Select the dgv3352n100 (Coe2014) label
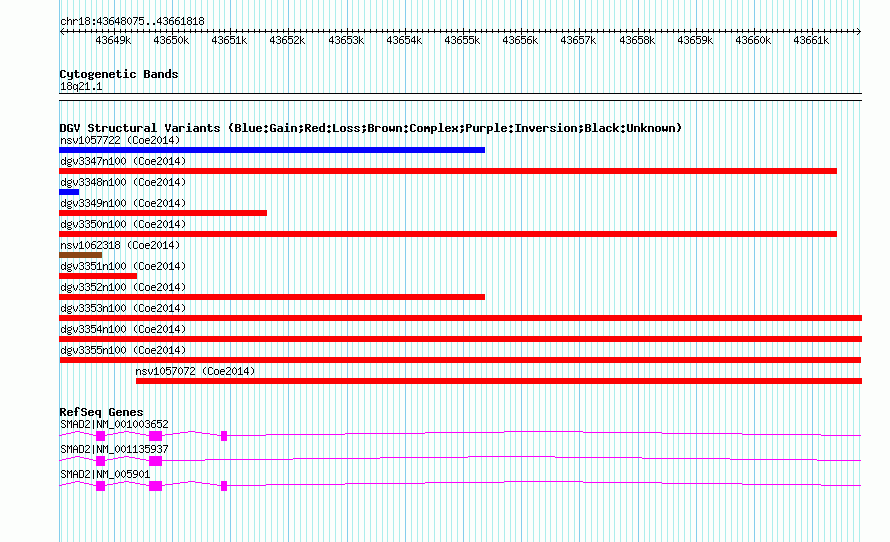Image resolution: width=890 pixels, height=542 pixels. (123, 287)
